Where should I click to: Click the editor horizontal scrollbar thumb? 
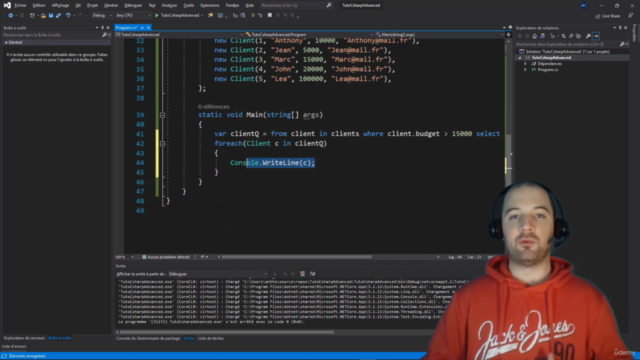click(297, 257)
